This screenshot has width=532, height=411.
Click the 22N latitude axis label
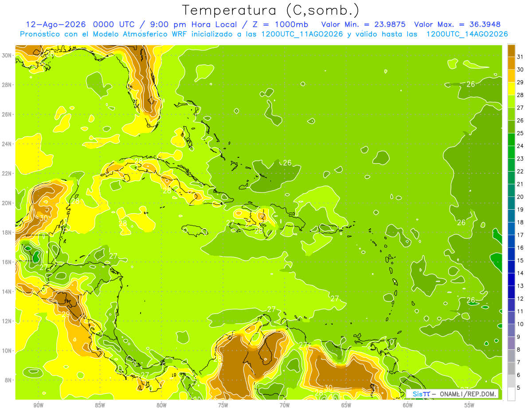7,173
